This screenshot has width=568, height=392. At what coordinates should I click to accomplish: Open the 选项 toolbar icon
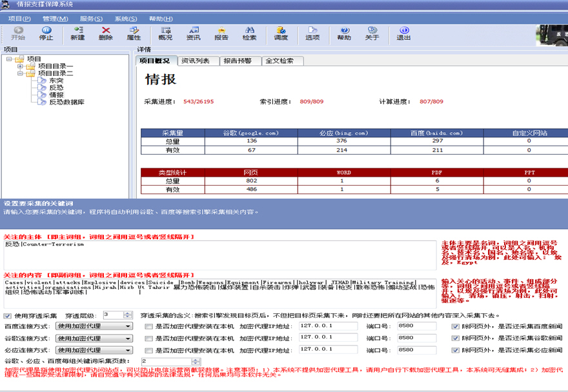312,33
